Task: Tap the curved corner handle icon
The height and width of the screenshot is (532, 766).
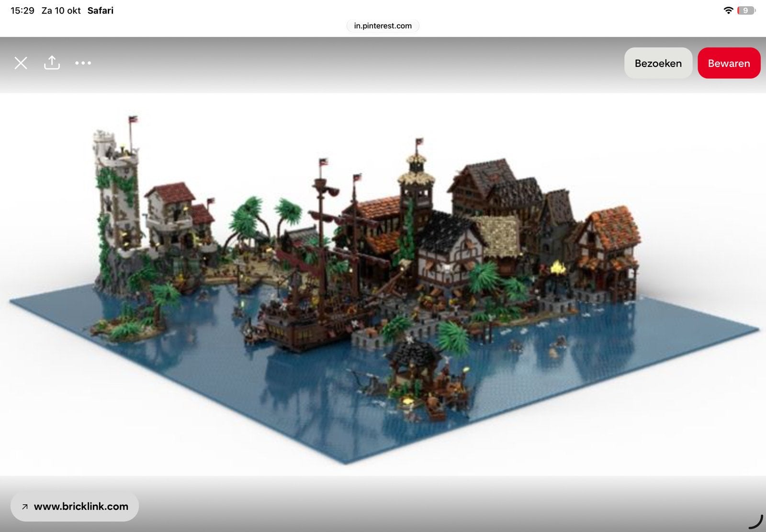Action: click(x=755, y=521)
